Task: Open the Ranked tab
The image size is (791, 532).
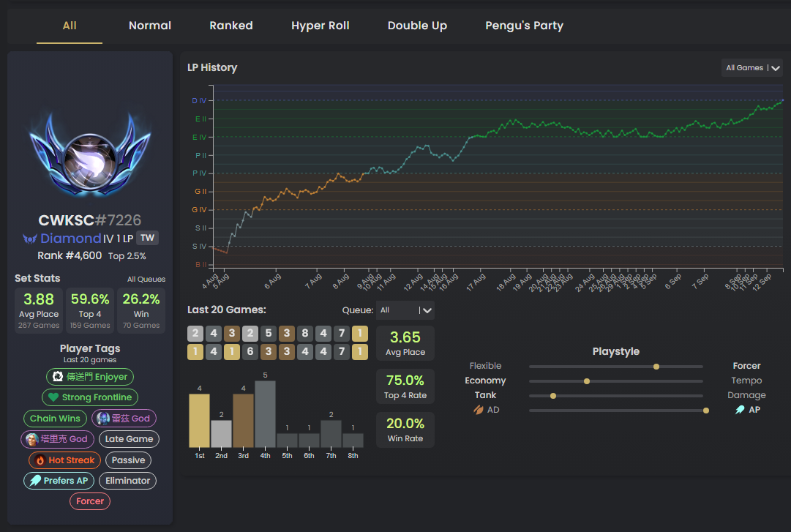Action: [x=231, y=26]
